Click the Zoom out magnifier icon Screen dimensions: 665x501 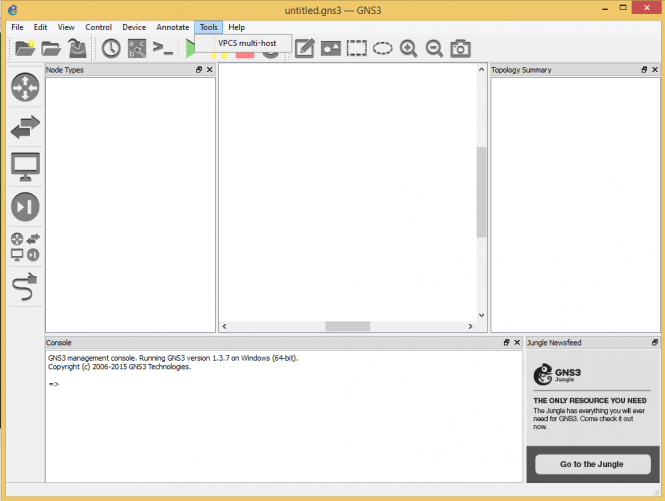(434, 48)
